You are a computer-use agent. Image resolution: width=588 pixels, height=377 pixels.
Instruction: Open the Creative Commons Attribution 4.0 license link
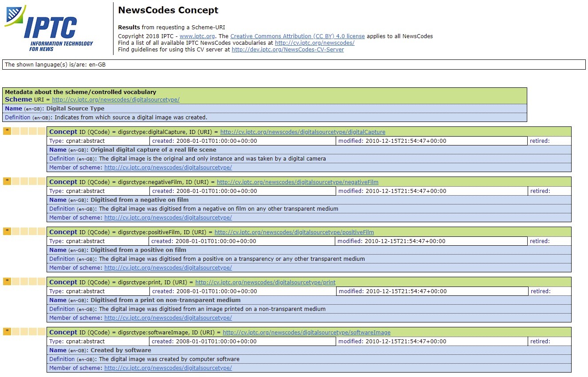tap(297, 36)
